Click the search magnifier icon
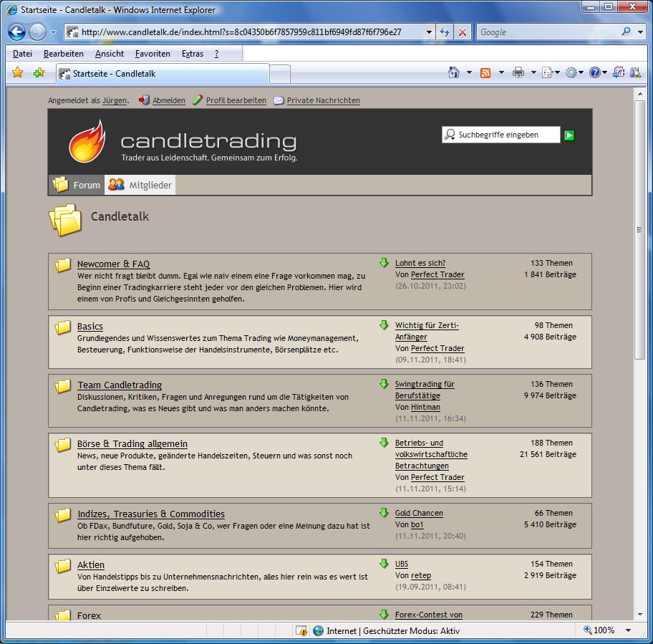The width and height of the screenshot is (653, 644). coord(626,32)
